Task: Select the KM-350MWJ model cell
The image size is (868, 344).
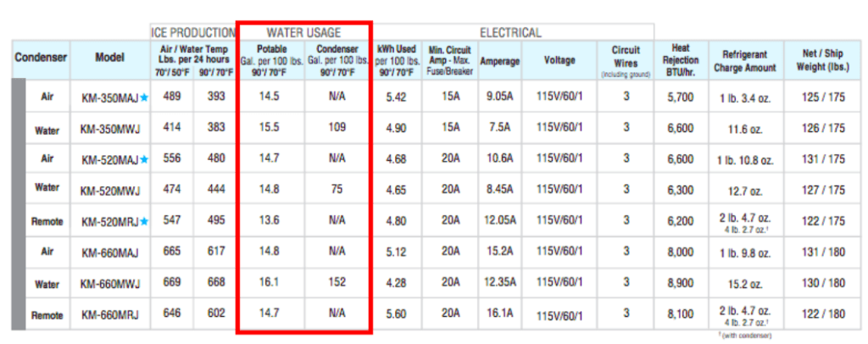Action: click(x=110, y=129)
